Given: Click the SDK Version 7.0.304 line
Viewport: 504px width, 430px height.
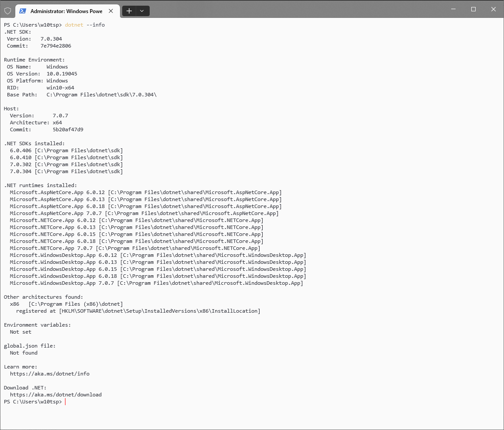Looking at the screenshot, I should pos(34,39).
